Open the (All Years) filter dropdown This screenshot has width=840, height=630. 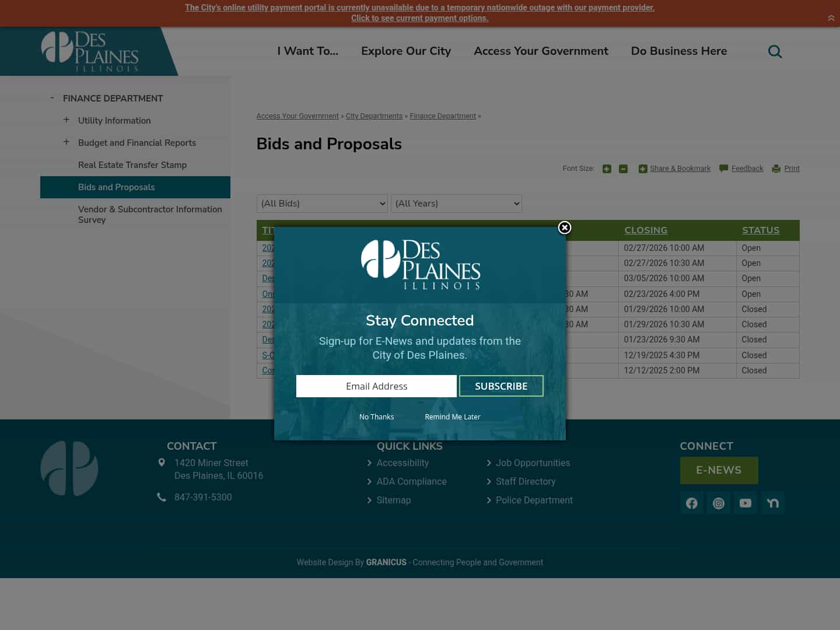click(x=456, y=204)
